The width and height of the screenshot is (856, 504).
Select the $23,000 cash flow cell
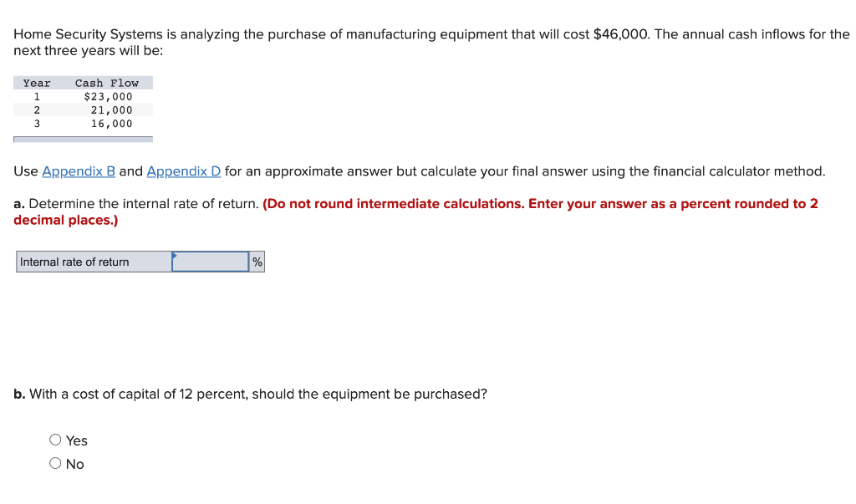(108, 97)
